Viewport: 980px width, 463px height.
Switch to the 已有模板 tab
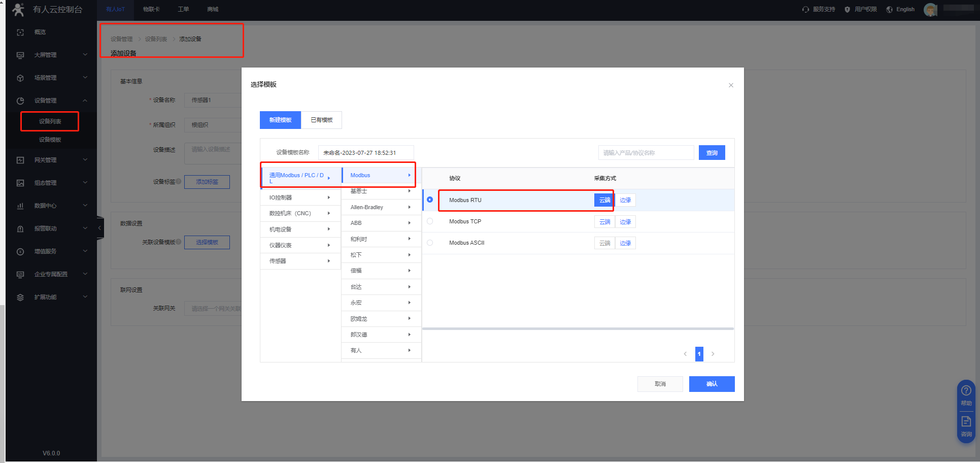point(321,120)
